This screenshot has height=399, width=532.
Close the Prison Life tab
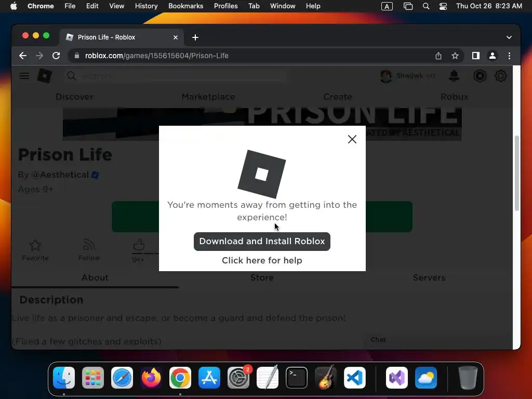176,37
